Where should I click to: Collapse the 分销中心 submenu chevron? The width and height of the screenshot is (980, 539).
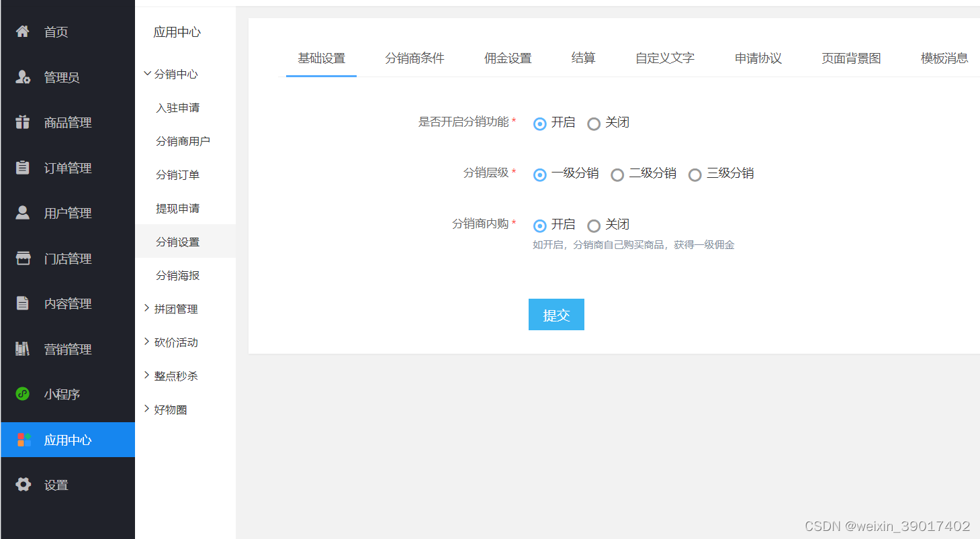[x=147, y=74]
